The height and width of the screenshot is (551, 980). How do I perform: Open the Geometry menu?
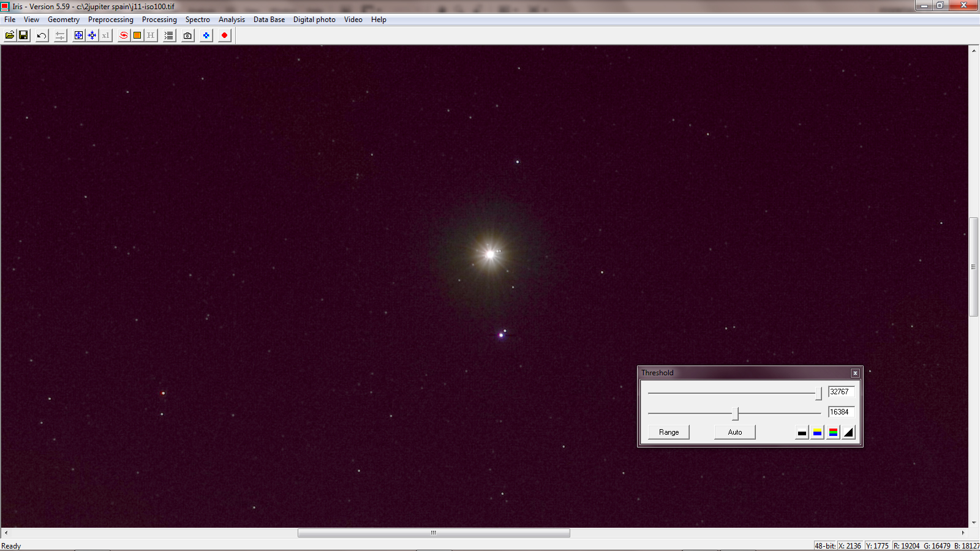point(64,20)
